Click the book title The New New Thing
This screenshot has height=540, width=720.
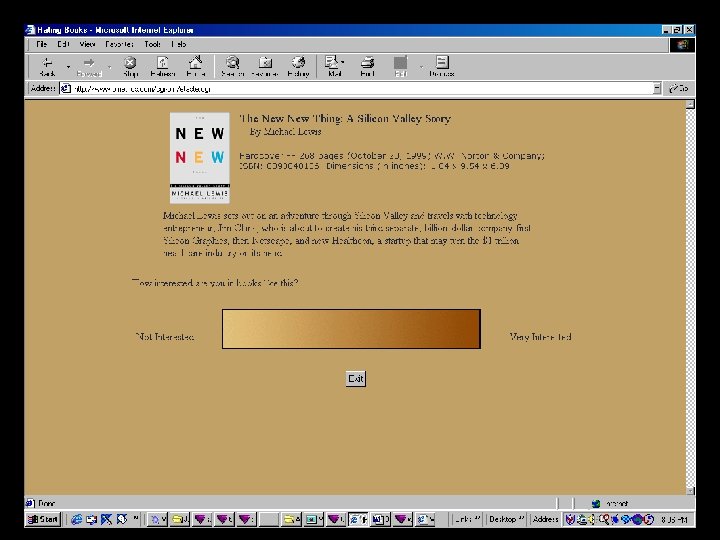coord(345,118)
